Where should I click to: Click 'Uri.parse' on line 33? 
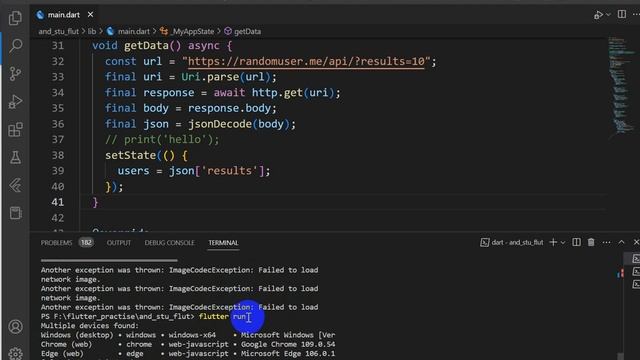click(x=210, y=77)
